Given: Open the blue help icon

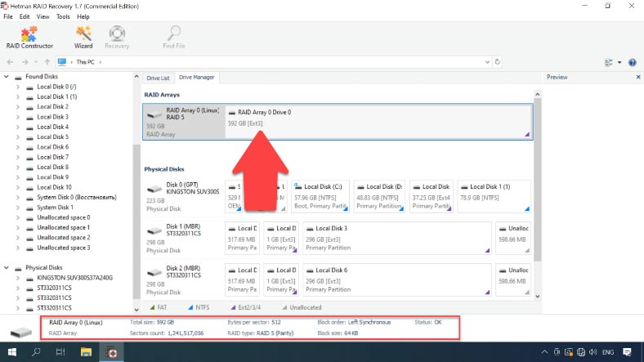Looking at the screenshot, I should pos(633,62).
